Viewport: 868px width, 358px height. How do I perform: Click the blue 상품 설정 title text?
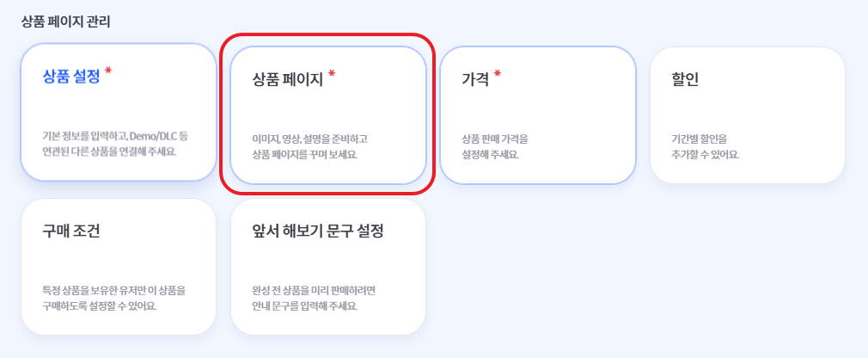click(71, 77)
